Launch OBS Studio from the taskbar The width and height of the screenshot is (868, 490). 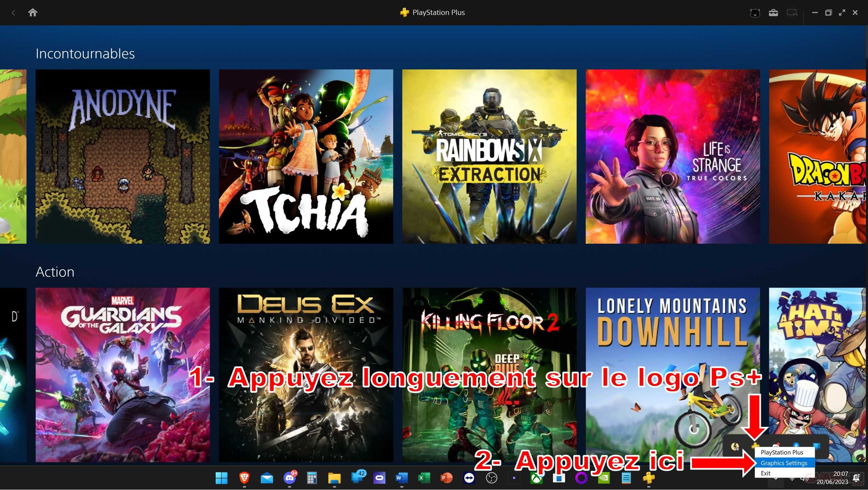(491, 478)
